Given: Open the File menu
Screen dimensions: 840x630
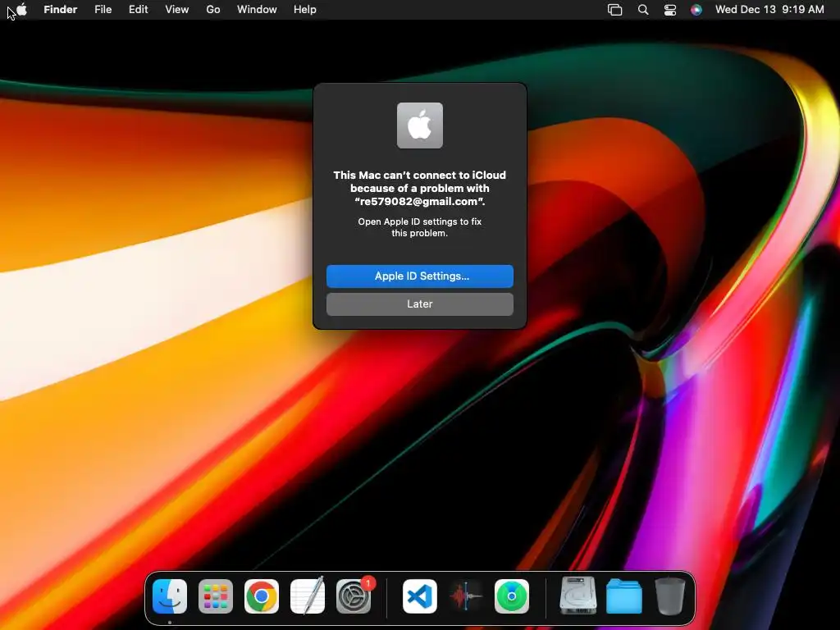Looking at the screenshot, I should pos(103,10).
